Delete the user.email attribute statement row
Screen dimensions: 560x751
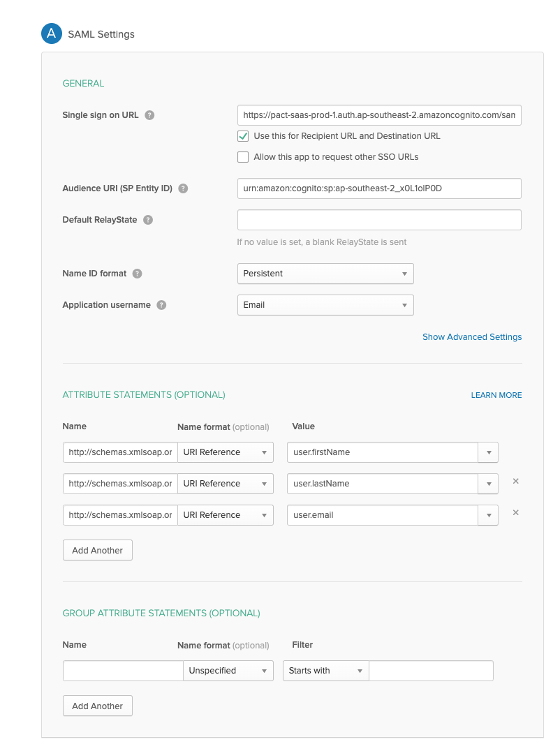point(515,512)
